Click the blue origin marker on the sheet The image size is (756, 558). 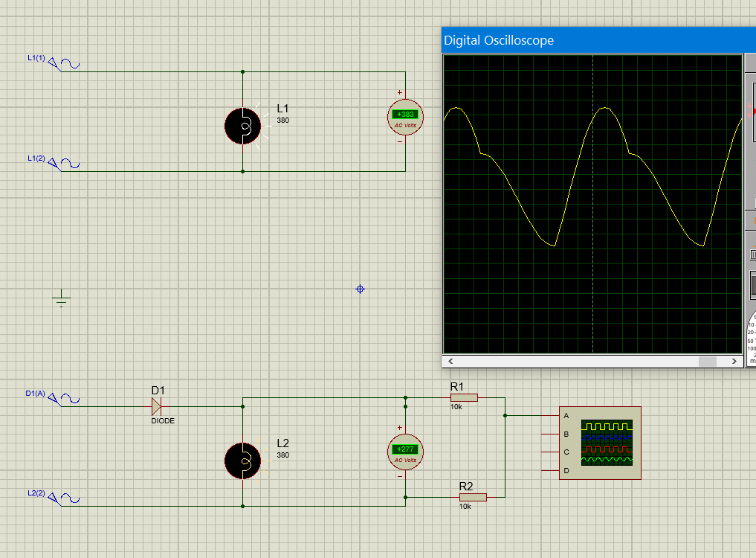[x=361, y=289]
